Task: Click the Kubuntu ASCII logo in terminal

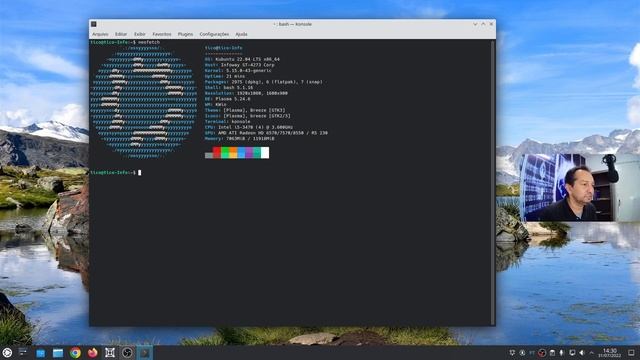Action: click(143, 102)
